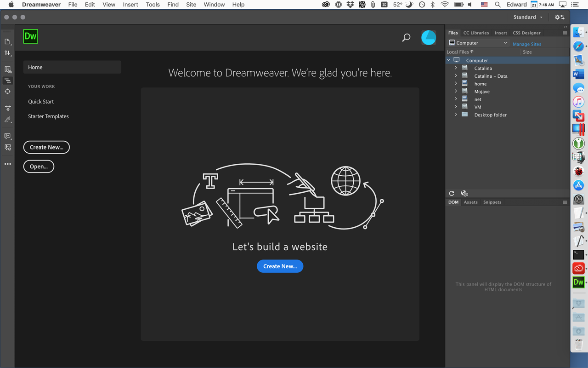Switch to Insert panel tab
Image resolution: width=588 pixels, height=368 pixels.
pyautogui.click(x=501, y=33)
